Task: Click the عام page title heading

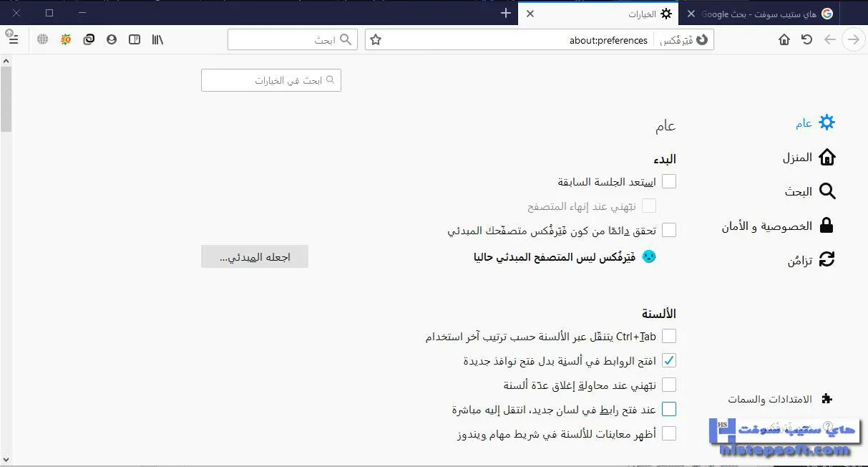Action: pyautogui.click(x=665, y=126)
